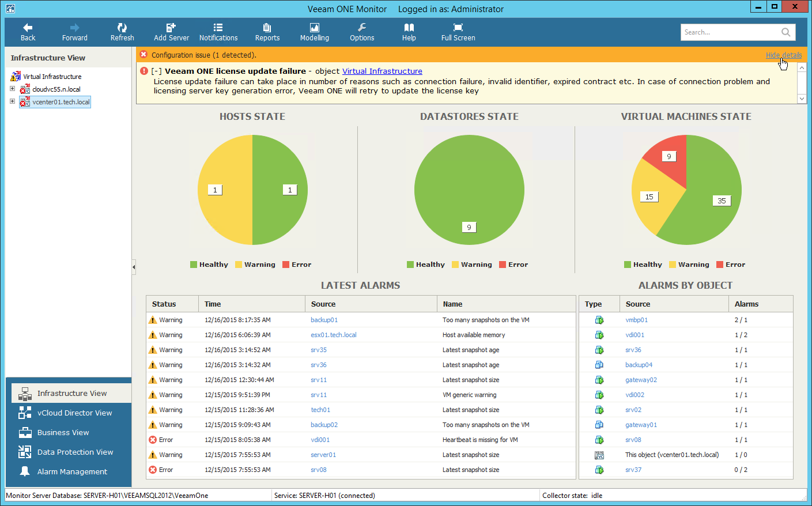Screen dimensions: 812x506
Task: Collapse the left navigation pane
Action: point(134,267)
